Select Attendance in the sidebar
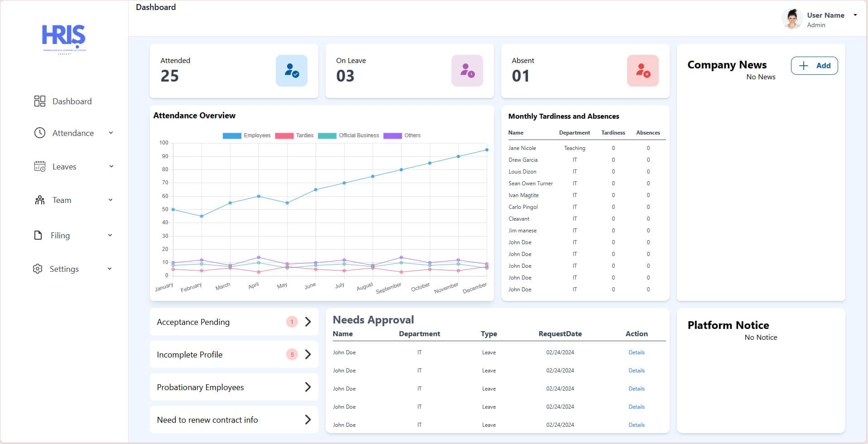Image resolution: width=868 pixels, height=444 pixels. (x=73, y=133)
